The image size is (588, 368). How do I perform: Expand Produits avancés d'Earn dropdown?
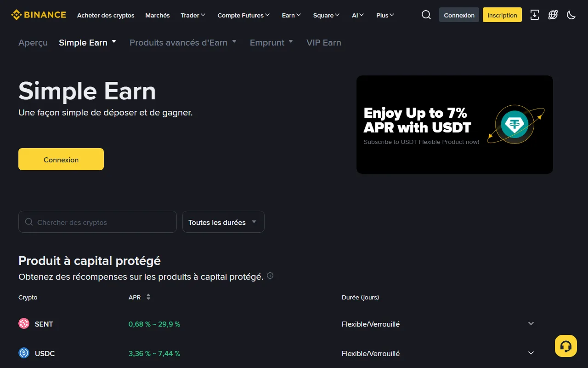(x=183, y=42)
